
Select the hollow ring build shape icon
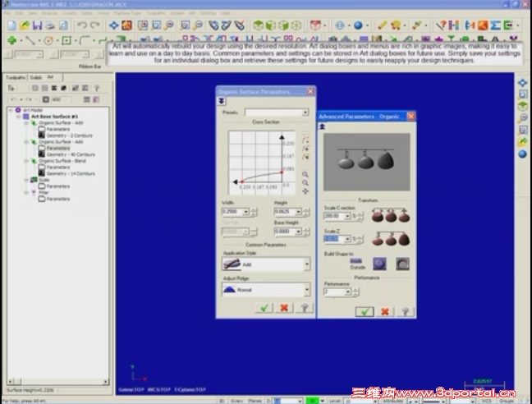402,264
